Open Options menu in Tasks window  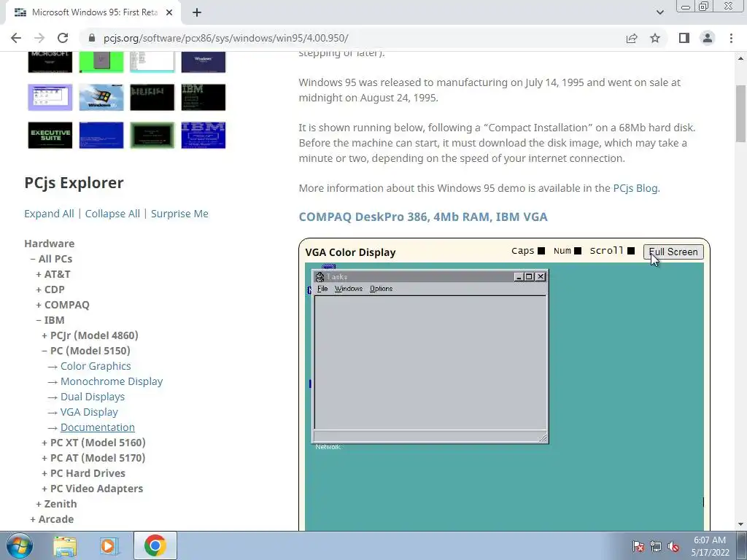(x=381, y=289)
